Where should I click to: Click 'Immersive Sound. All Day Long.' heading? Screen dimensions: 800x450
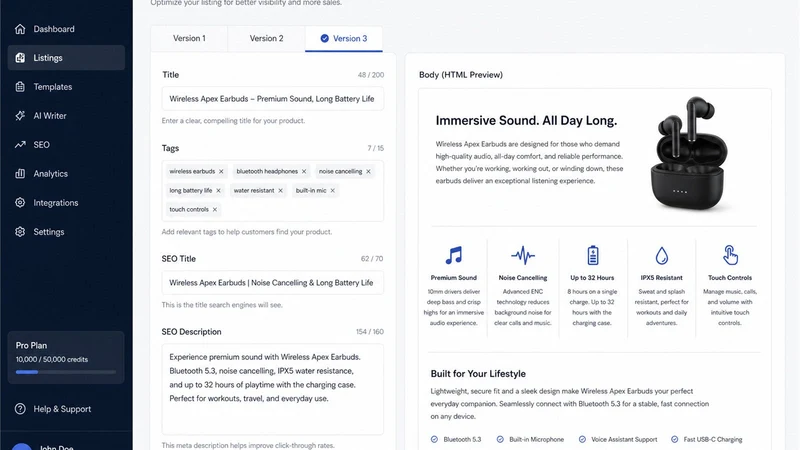pyautogui.click(x=526, y=120)
